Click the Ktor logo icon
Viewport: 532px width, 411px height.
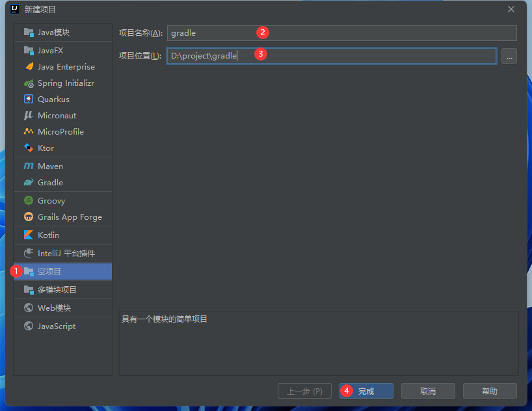(29, 148)
